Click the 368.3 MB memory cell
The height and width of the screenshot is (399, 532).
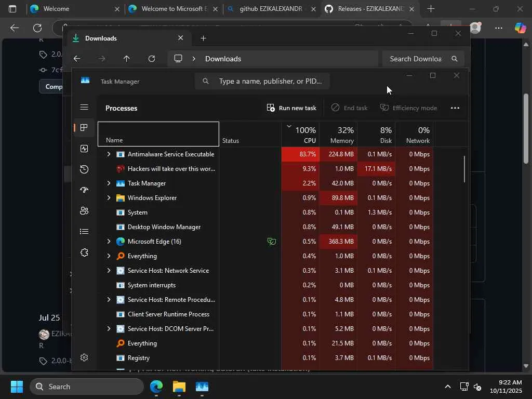click(338, 241)
